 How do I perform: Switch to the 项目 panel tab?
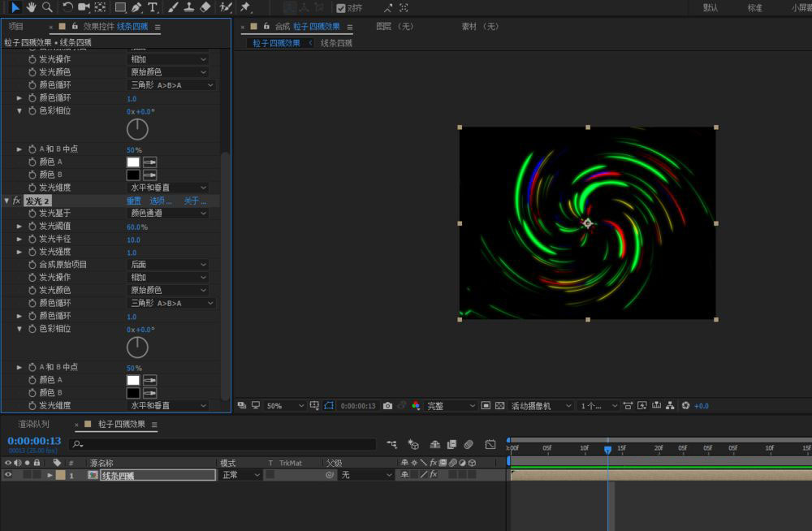coord(16,27)
